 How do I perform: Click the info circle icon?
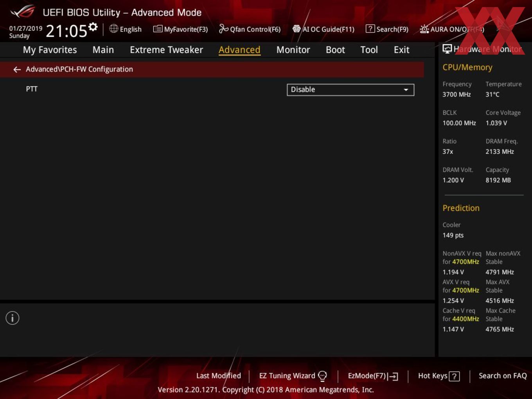pyautogui.click(x=13, y=318)
